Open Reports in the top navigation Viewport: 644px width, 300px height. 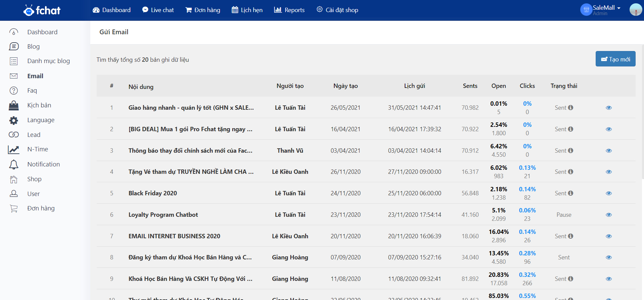coord(289,10)
